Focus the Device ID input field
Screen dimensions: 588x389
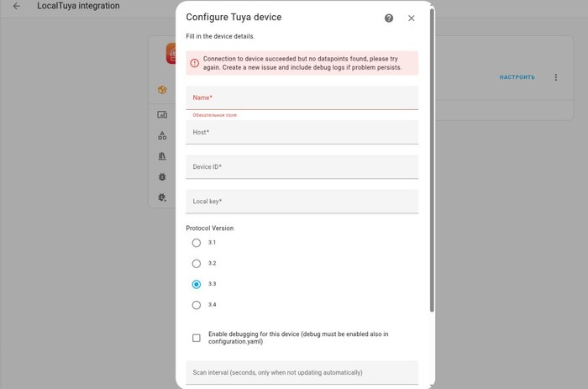tap(302, 166)
